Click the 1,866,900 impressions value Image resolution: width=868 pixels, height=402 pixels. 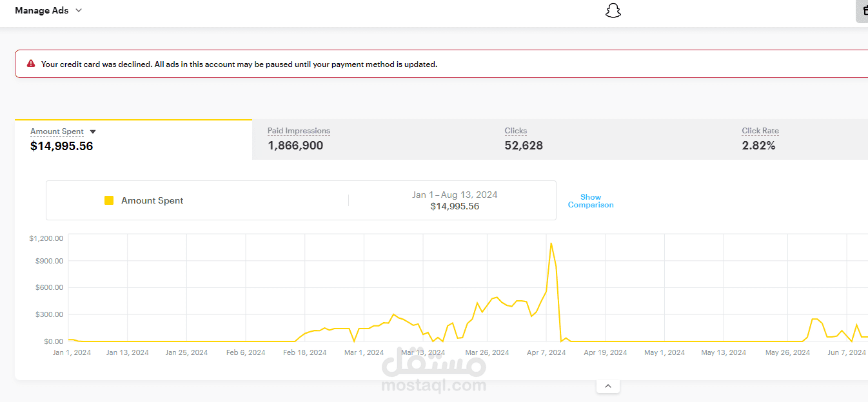point(295,146)
